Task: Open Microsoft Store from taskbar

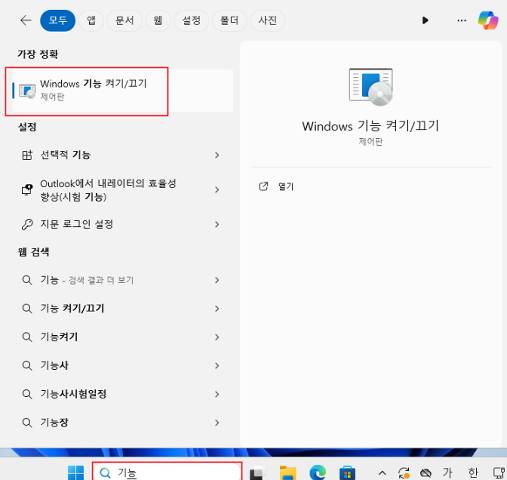Action: click(x=347, y=473)
